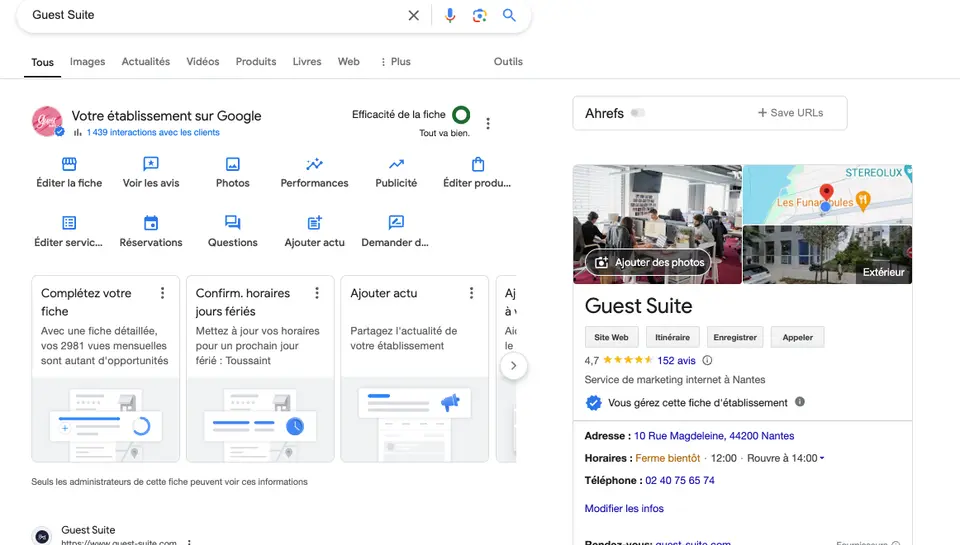Open the three-dot menu beside guest-suite.com result
This screenshot has height=545, width=960.
189,542
